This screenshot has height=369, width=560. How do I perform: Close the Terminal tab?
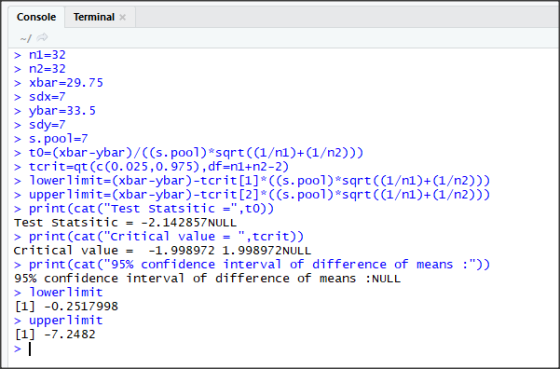click(122, 17)
